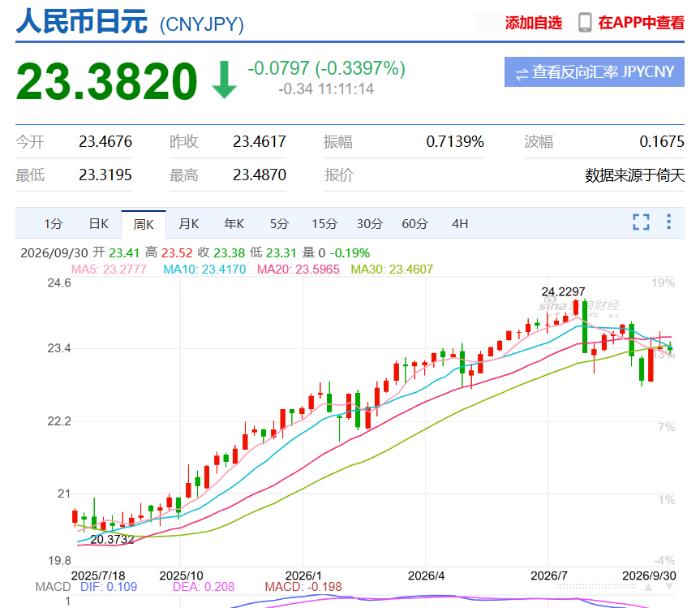The height and width of the screenshot is (608, 700).
Task: Click the MA10: 23.4170 indicator label
Action: pos(204,270)
